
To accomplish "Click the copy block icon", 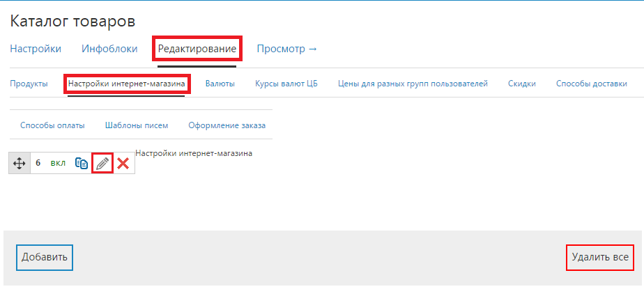I will tap(82, 163).
